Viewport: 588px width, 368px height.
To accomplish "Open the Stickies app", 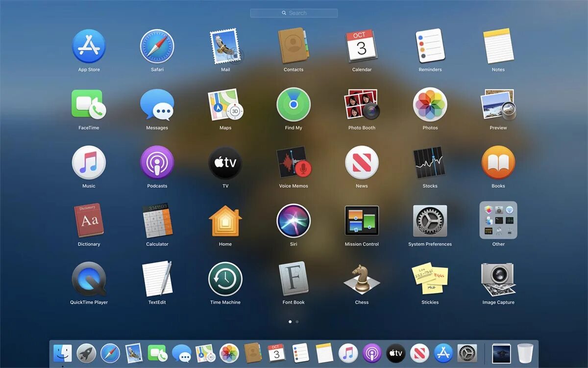I will point(430,279).
